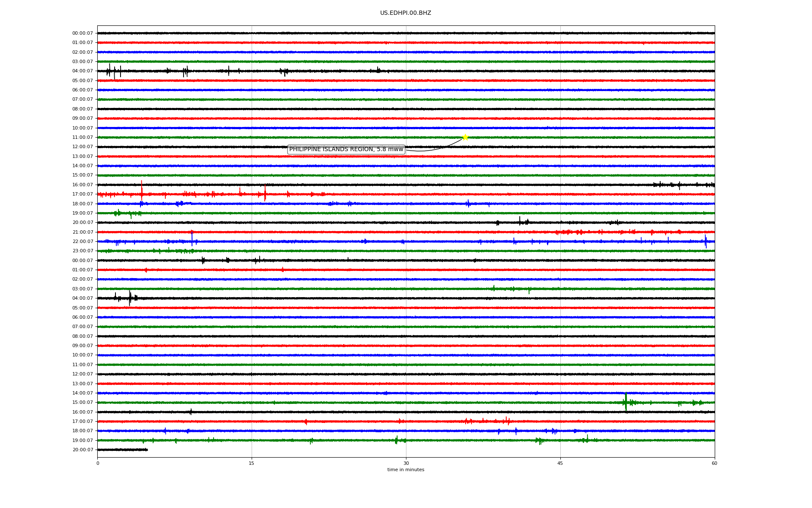Click the 11:00:07 time label beside star trace
The height and width of the screenshot is (508, 812).
point(82,138)
